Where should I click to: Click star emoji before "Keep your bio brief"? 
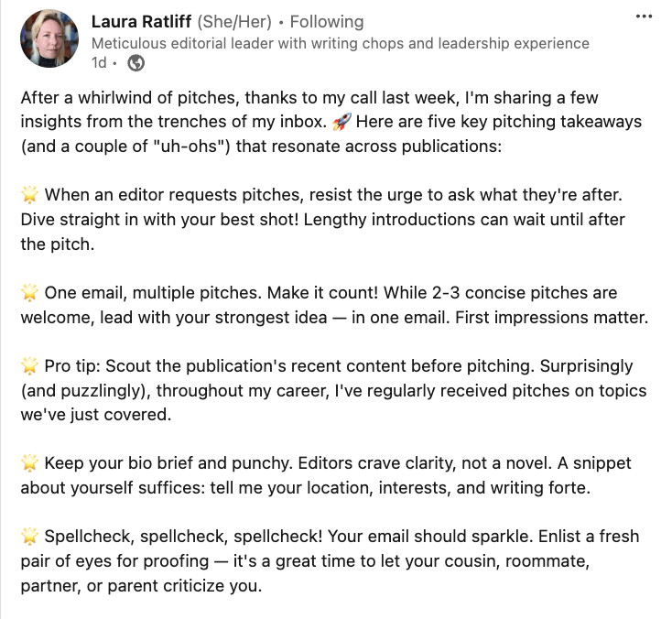pyautogui.click(x=29, y=463)
